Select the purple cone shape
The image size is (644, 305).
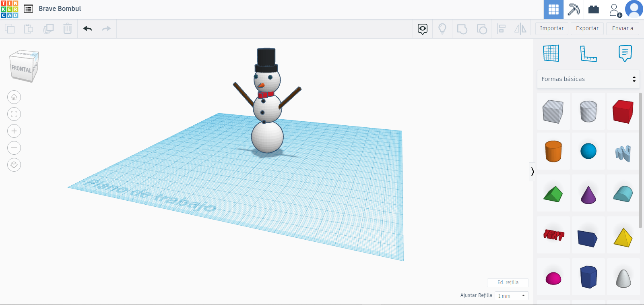click(588, 195)
